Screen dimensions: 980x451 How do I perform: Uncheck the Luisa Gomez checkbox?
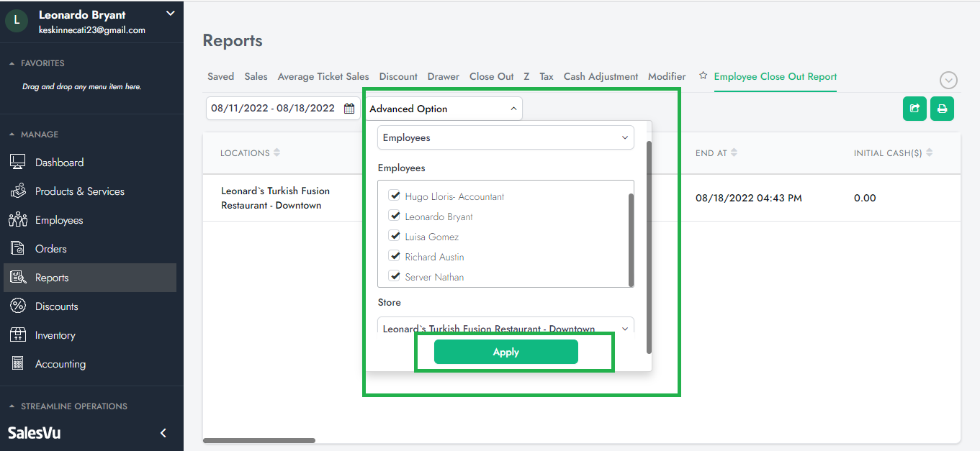[395, 236]
